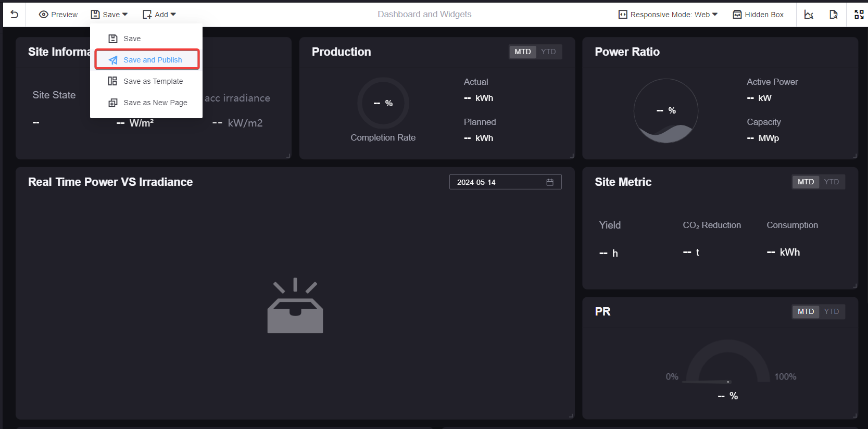Image resolution: width=868 pixels, height=429 pixels.
Task: Click the page settings document icon
Action: click(x=834, y=15)
